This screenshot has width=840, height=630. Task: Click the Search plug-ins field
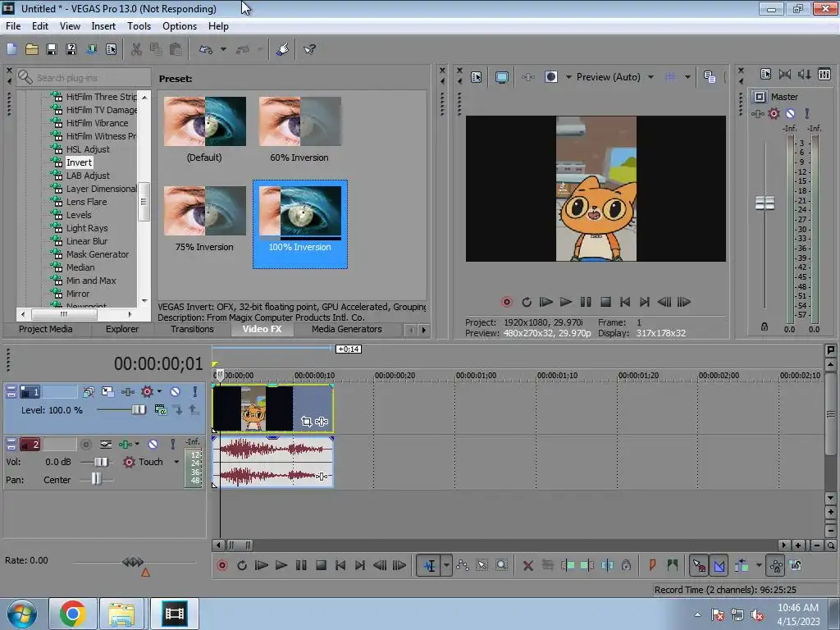[84, 78]
